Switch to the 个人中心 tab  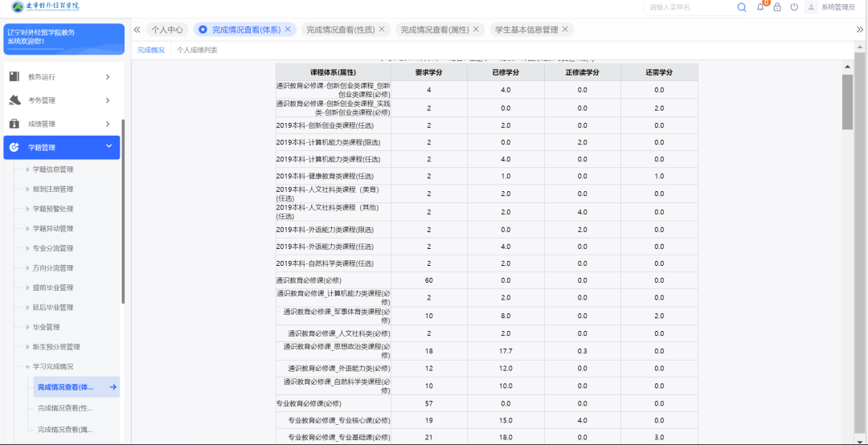167,30
